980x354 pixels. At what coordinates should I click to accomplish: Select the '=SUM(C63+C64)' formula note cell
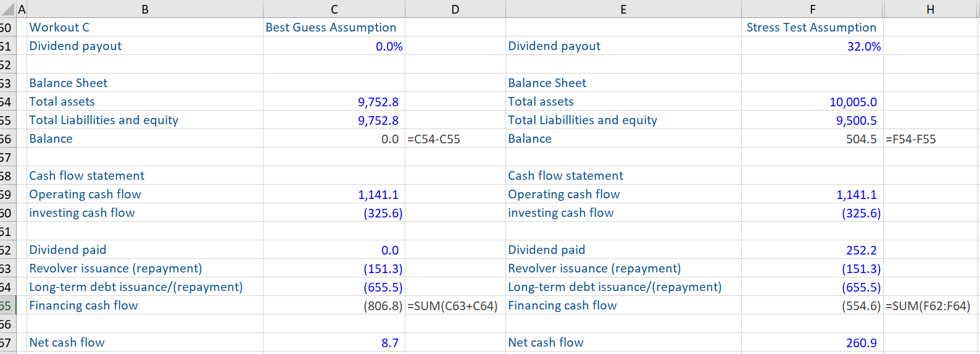[452, 306]
